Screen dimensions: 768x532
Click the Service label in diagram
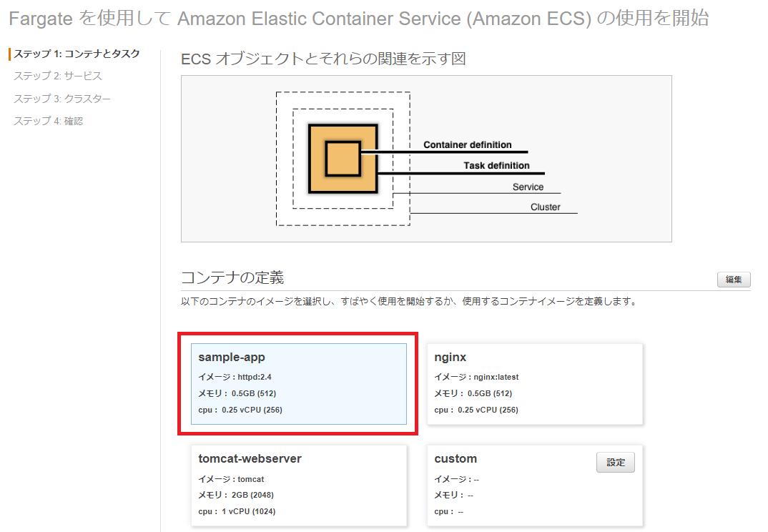pyautogui.click(x=528, y=187)
